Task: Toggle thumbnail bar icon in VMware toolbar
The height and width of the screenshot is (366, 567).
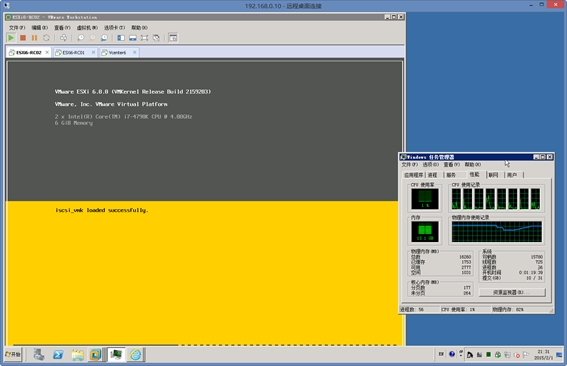Action: click(133, 38)
